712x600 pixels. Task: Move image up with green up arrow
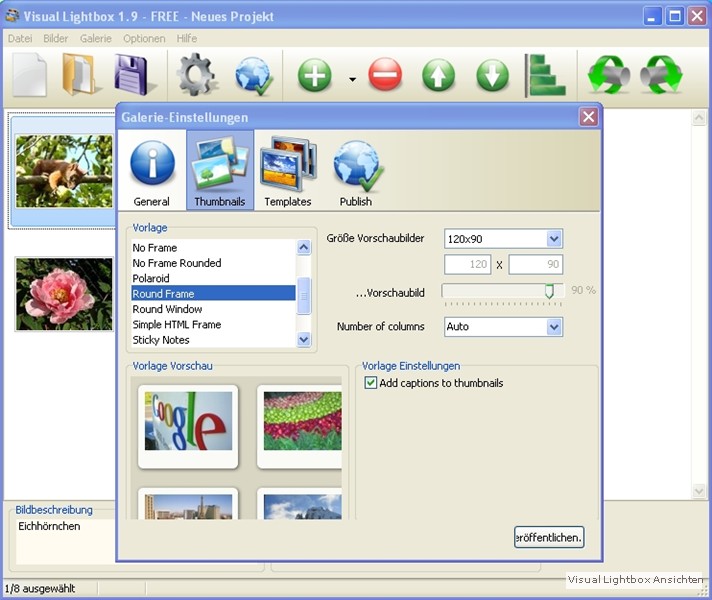point(438,75)
